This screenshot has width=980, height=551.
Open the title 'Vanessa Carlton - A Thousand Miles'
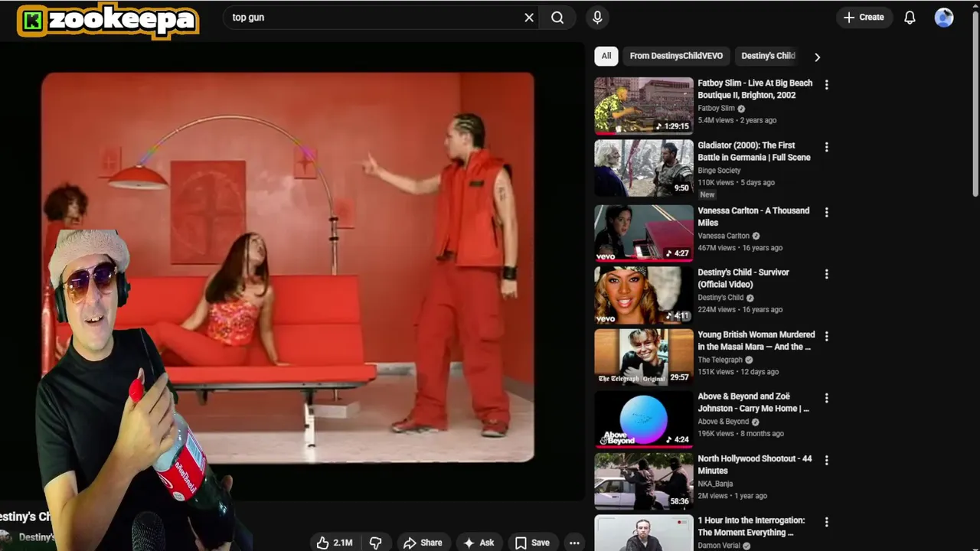click(753, 217)
